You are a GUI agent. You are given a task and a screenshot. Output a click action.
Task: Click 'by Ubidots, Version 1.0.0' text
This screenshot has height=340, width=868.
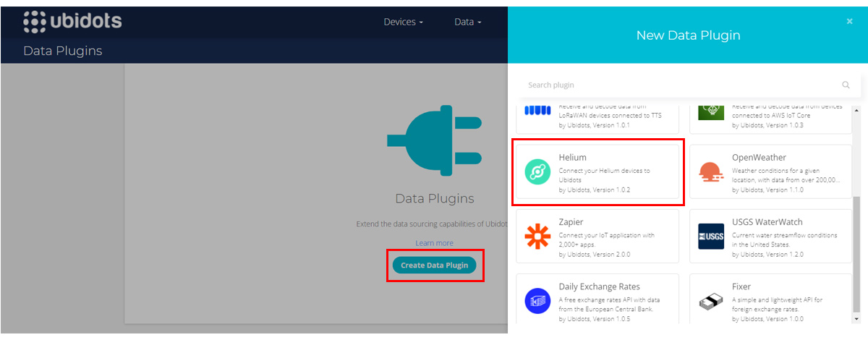click(767, 319)
